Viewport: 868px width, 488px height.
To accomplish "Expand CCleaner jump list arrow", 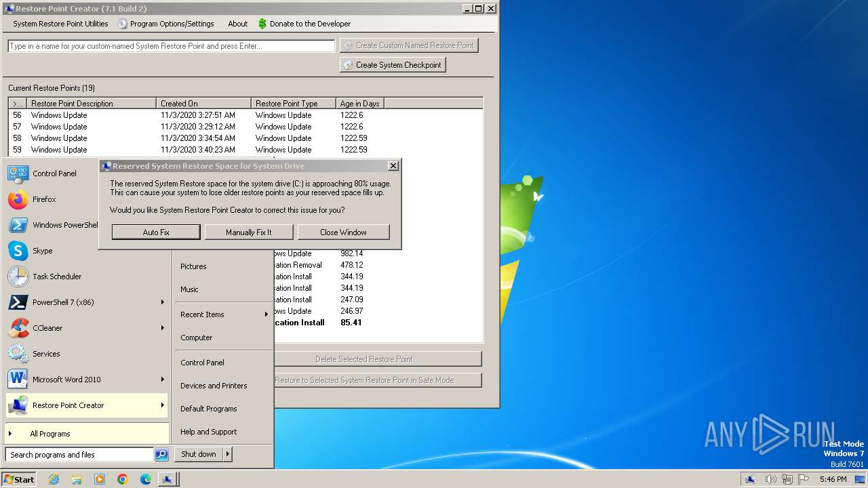I will coord(162,328).
